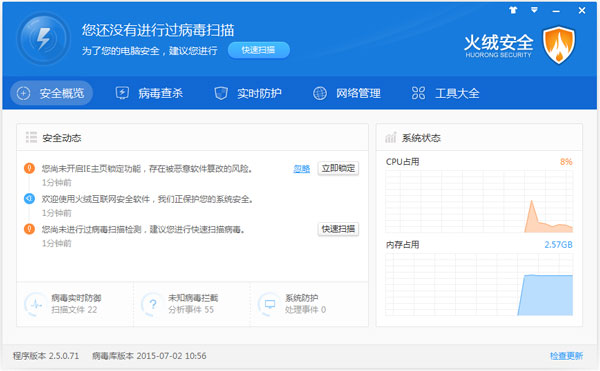The image size is (600, 371).
Task: Click orange warning icon for virus scan notice
Action: (29, 229)
